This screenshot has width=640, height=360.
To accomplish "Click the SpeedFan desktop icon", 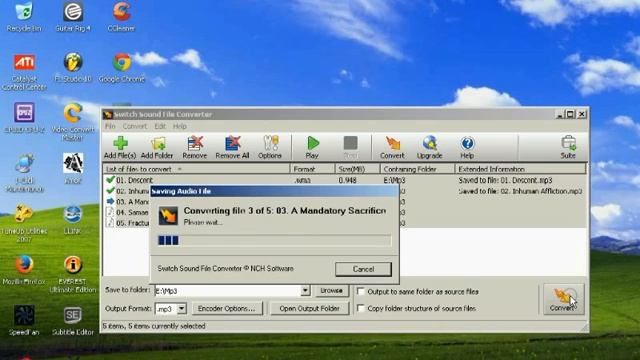I will click(24, 320).
